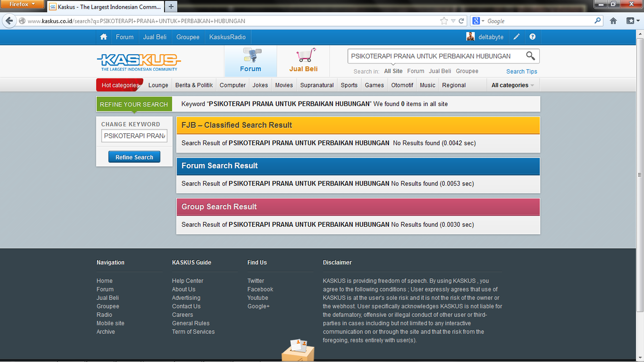Screen dimensions: 644x362
Task: Open Twitter link under Find Us
Action: pyautogui.click(x=256, y=281)
